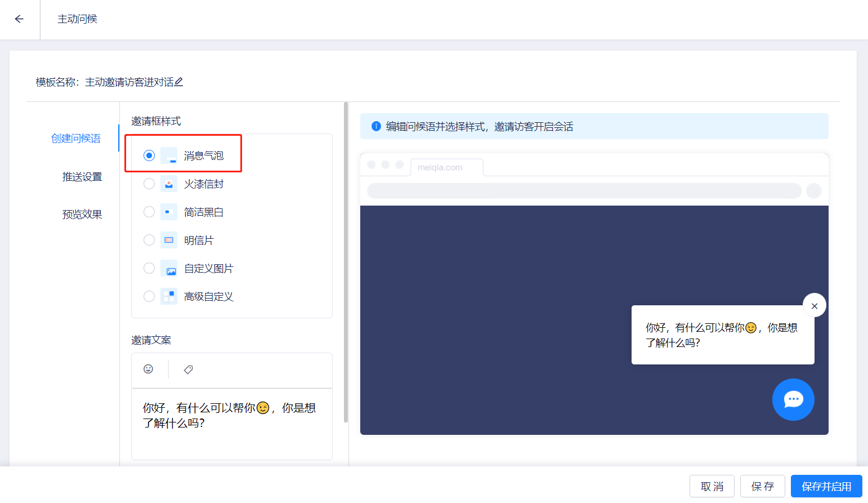868x503 pixels.
Task: Switch to the 推送设置 step
Action: click(x=82, y=177)
